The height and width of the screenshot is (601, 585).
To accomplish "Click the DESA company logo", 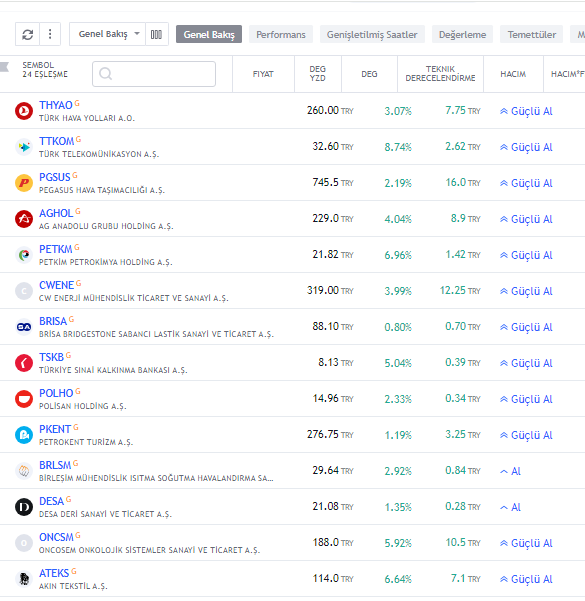I will (24, 507).
